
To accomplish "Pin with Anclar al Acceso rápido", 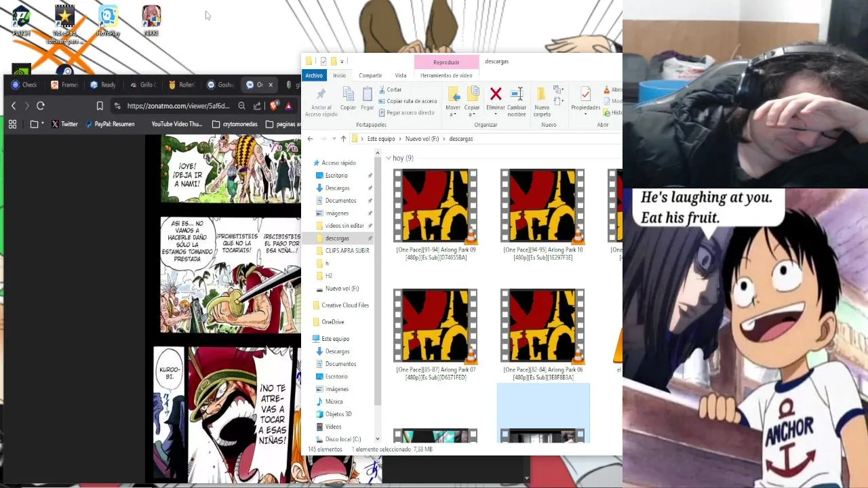I will (321, 102).
